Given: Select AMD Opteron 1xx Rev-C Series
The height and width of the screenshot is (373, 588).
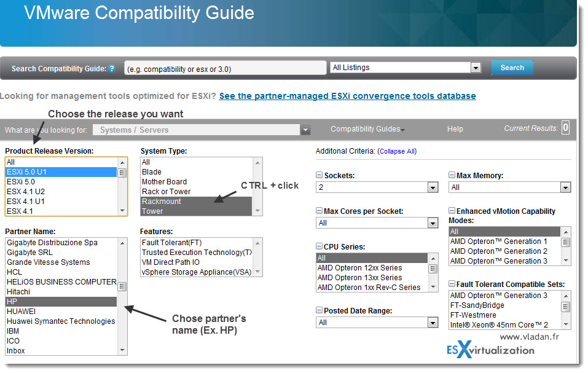Looking at the screenshot, I should (x=372, y=287).
